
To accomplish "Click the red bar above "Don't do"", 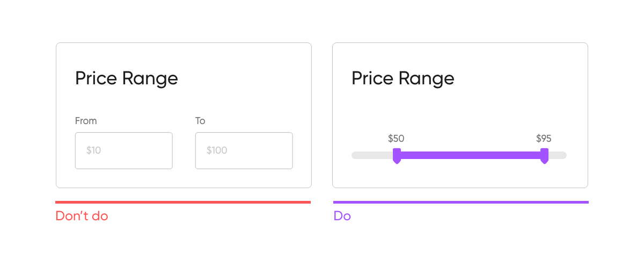I will coord(183,203).
